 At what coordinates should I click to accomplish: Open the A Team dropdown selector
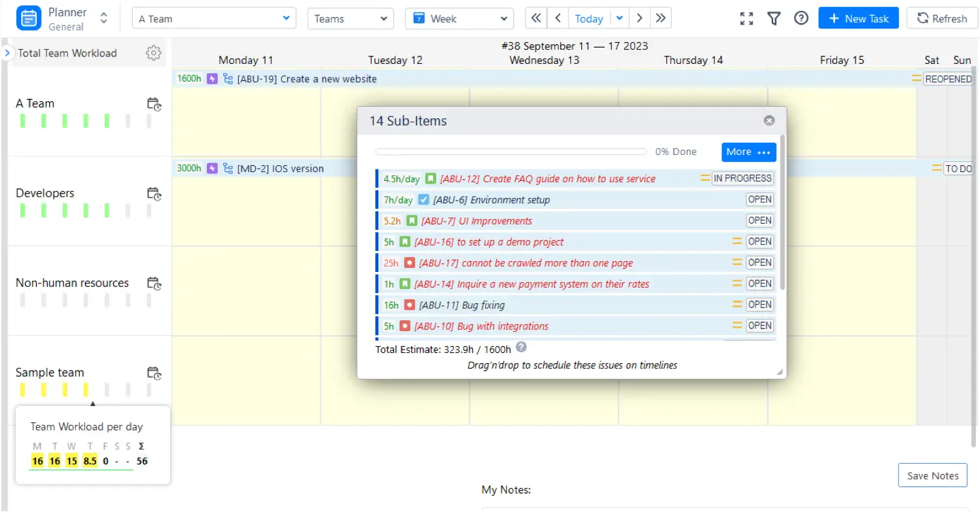(214, 18)
